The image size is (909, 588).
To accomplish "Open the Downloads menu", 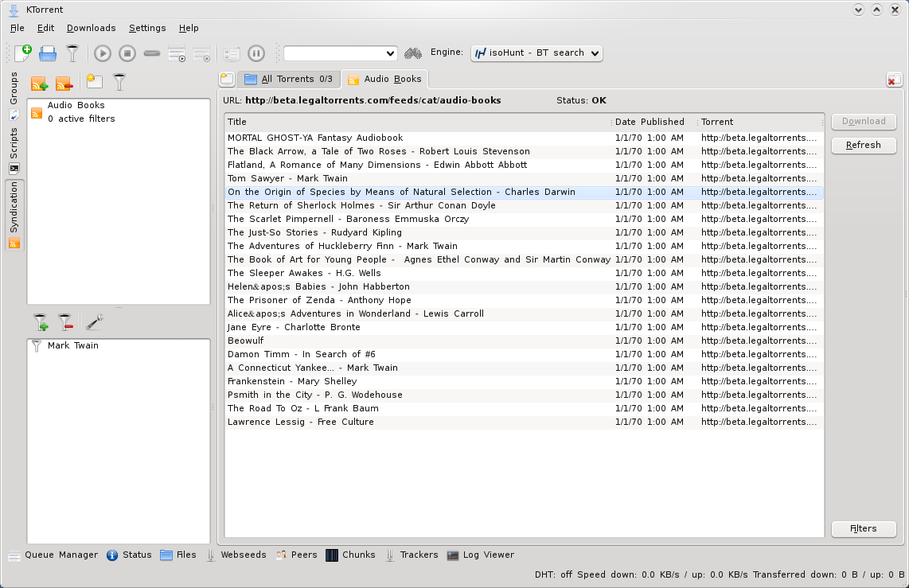I will pos(91,28).
